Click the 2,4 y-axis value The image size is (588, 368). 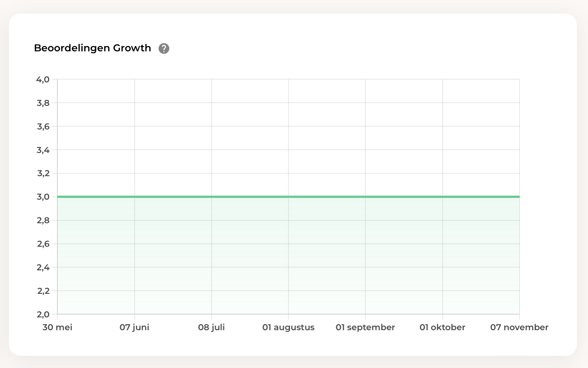(x=43, y=267)
